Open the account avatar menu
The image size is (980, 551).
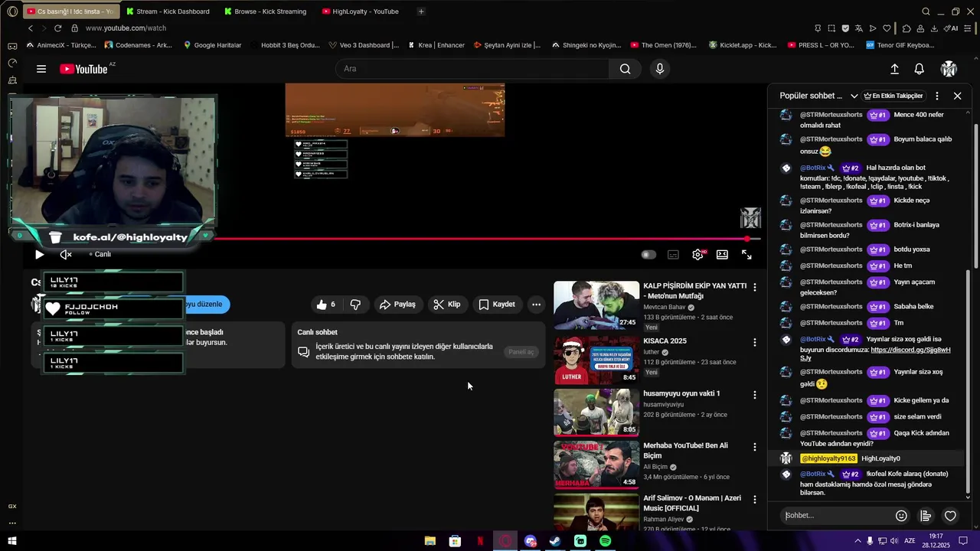point(949,69)
